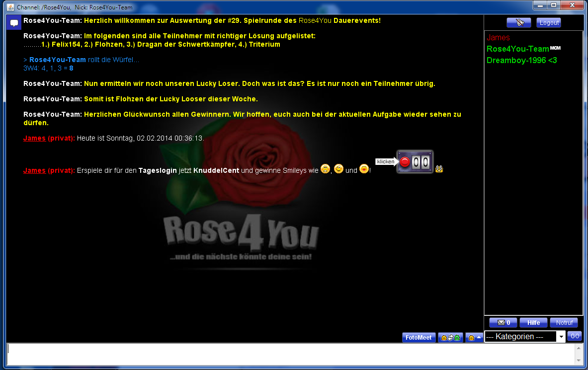Click the kissing smiley in James' message
The height and width of the screenshot is (370, 588).
(x=364, y=169)
